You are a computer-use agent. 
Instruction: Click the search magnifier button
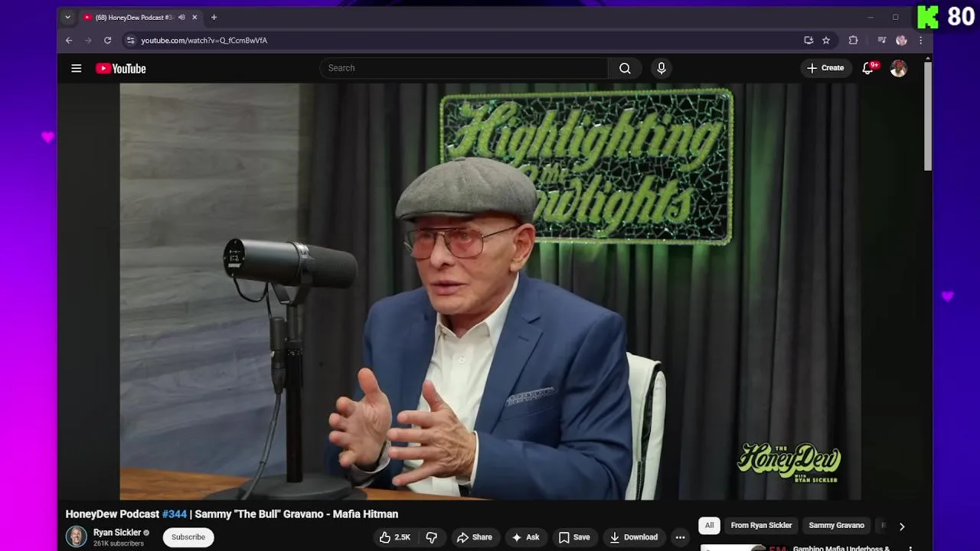[625, 68]
